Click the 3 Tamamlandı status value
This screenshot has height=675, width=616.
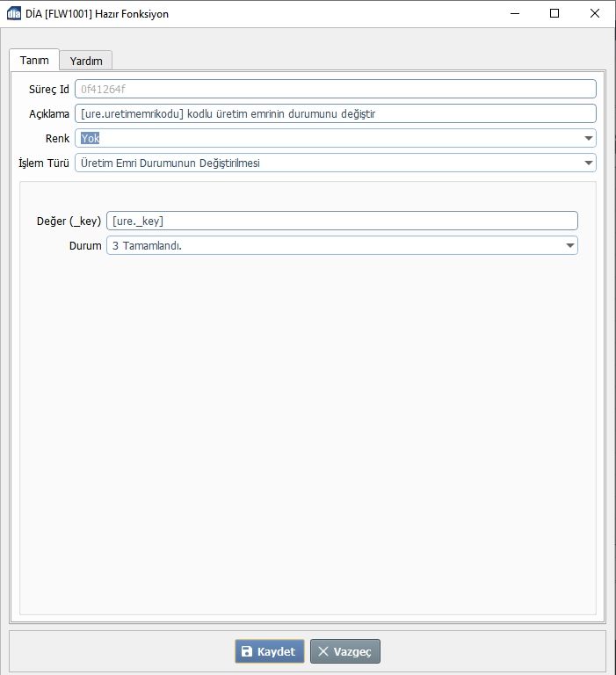pyautogui.click(x=153, y=245)
